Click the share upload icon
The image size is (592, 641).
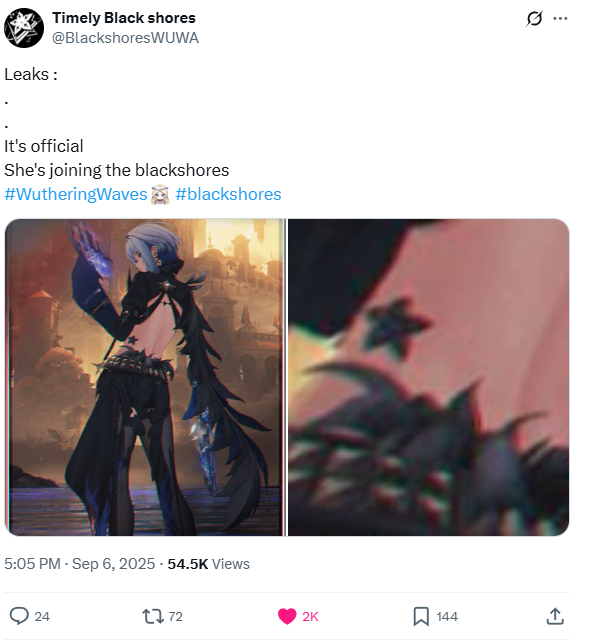pyautogui.click(x=555, y=616)
